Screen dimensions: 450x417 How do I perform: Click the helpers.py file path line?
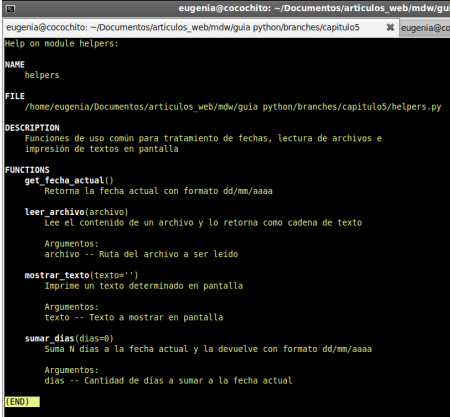point(233,107)
